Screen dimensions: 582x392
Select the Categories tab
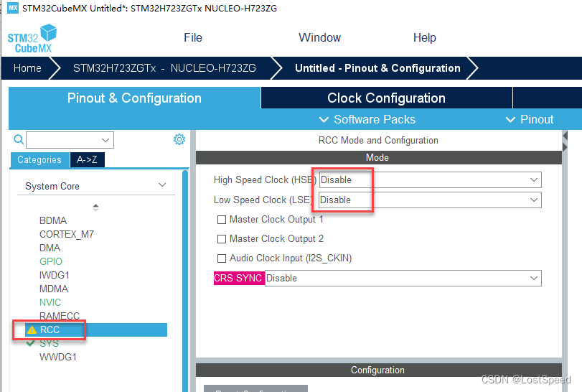[x=39, y=159]
